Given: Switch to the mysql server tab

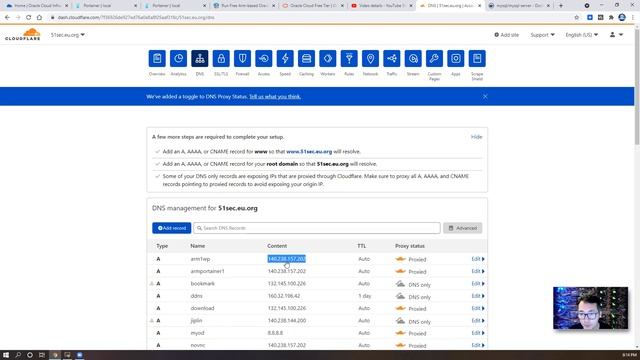Looking at the screenshot, I should 520,6.
